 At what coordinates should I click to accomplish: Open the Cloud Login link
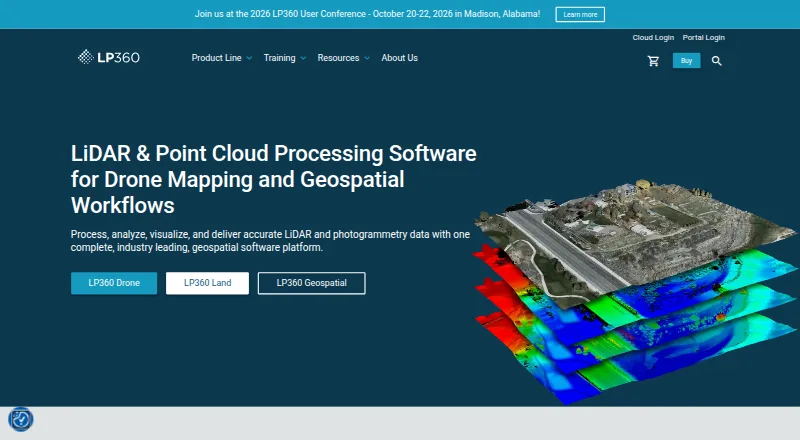pos(653,38)
